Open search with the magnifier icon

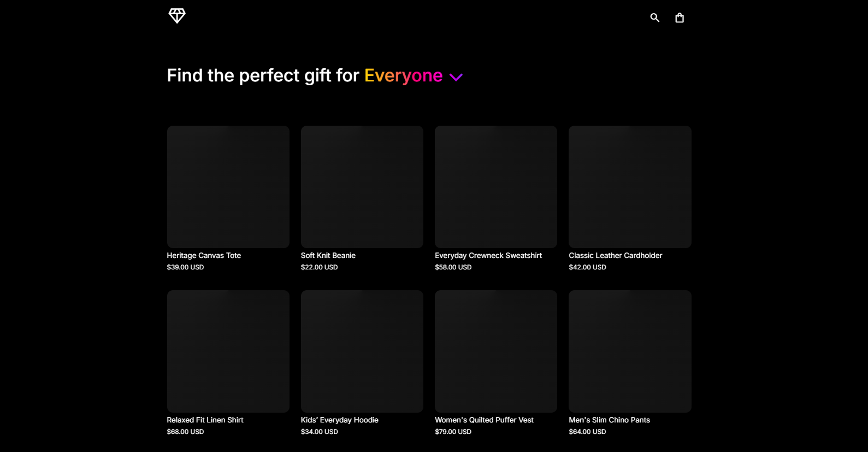tap(654, 17)
